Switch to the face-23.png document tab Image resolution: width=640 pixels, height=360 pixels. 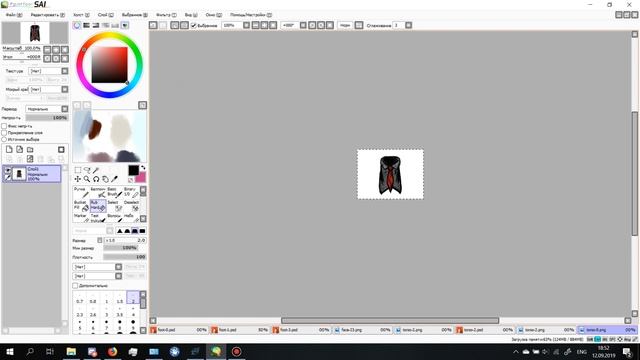click(362, 330)
